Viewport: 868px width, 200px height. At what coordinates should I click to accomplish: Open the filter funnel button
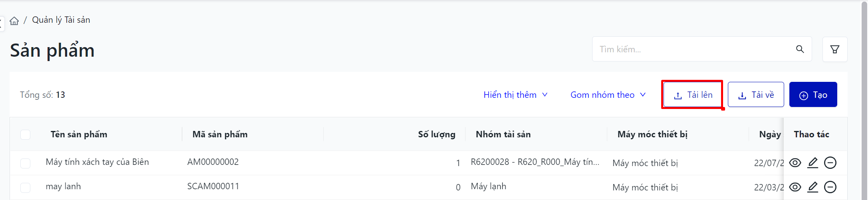coord(834,49)
